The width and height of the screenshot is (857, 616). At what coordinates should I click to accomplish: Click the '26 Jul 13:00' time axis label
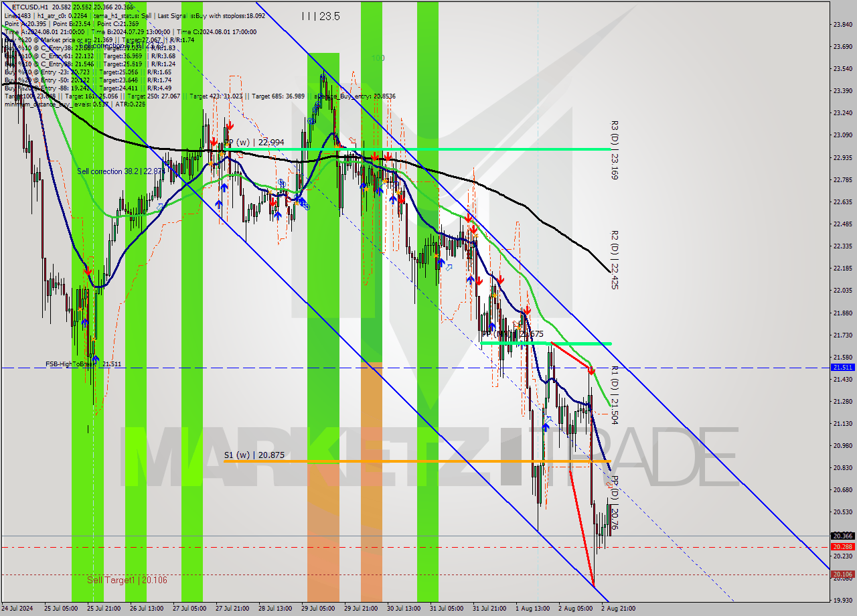coord(147,609)
